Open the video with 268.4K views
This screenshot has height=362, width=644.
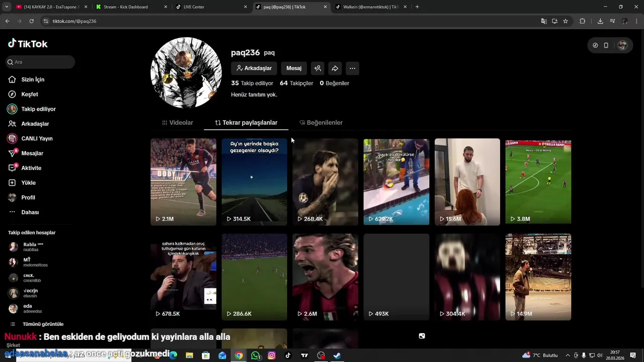point(325,182)
